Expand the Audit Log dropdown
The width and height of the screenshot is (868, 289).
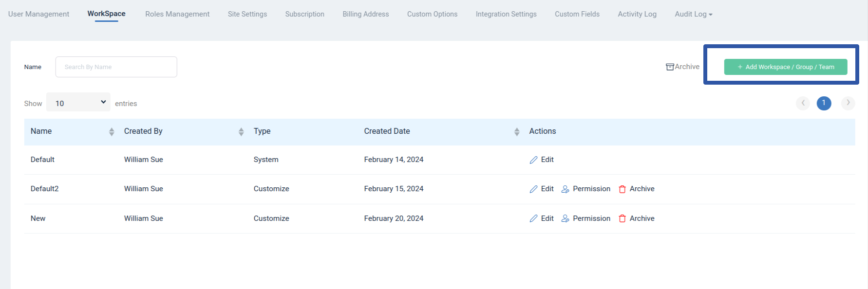point(694,14)
